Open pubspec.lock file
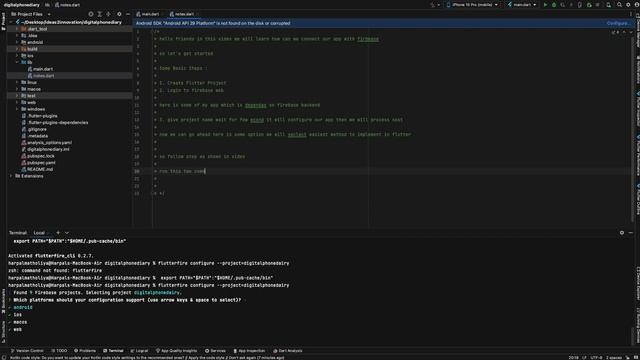640x360 pixels. click(41, 156)
